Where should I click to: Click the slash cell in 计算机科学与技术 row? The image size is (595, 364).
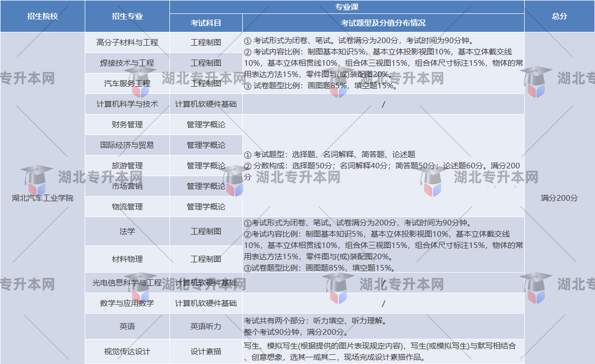pyautogui.click(x=383, y=104)
